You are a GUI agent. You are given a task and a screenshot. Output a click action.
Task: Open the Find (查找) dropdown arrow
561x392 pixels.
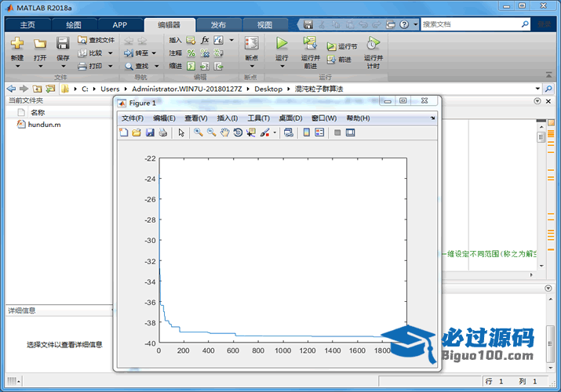pyautogui.click(x=156, y=66)
